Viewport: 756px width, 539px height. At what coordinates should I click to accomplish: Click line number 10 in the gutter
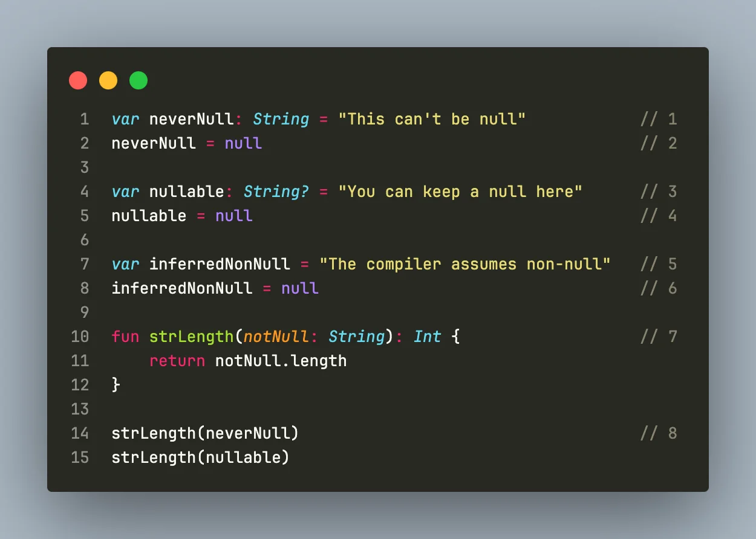[x=80, y=337]
